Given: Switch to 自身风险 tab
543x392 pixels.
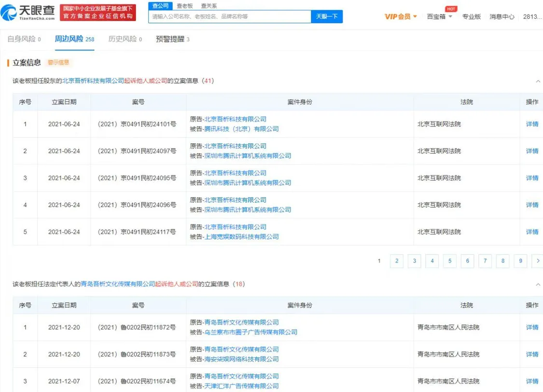Looking at the screenshot, I should click(24, 39).
